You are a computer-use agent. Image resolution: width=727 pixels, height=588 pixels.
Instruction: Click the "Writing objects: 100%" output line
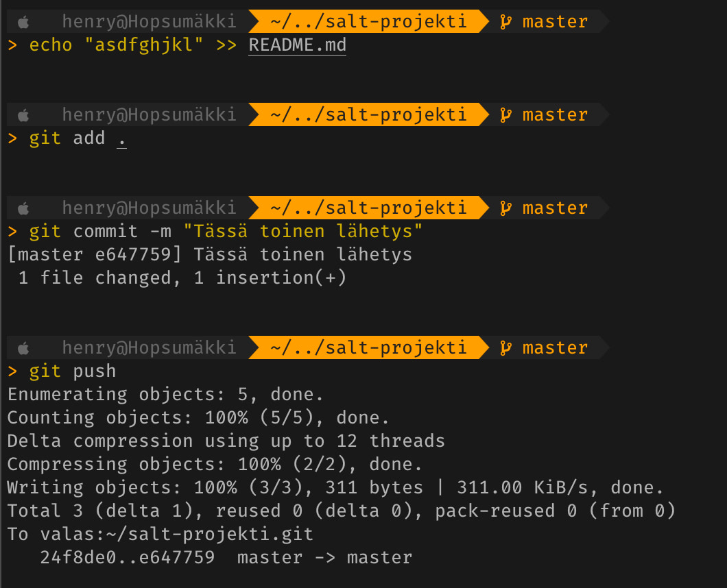click(x=335, y=487)
